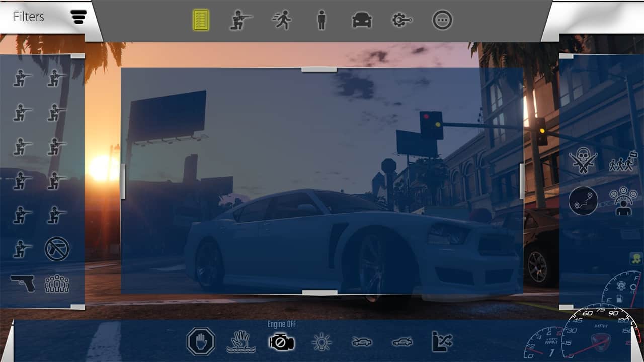
Task: Select the group of people icon
Action: (x=57, y=284)
